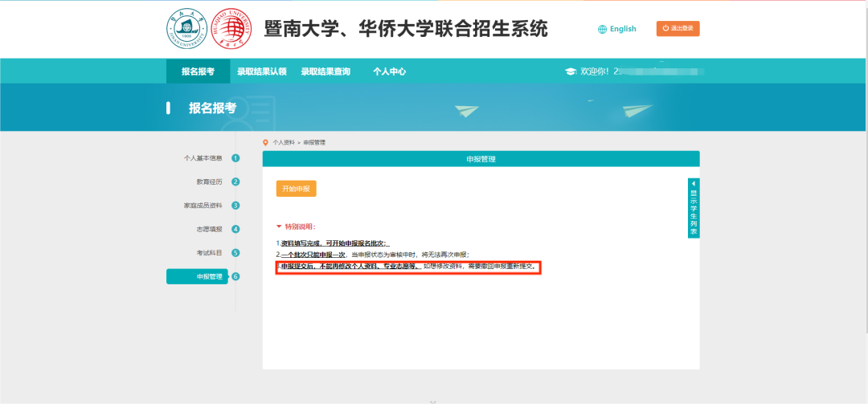Click the 暨南大学、华侨大学联合招生系统 title
Screen dimensions: 868x404
[x=407, y=29]
